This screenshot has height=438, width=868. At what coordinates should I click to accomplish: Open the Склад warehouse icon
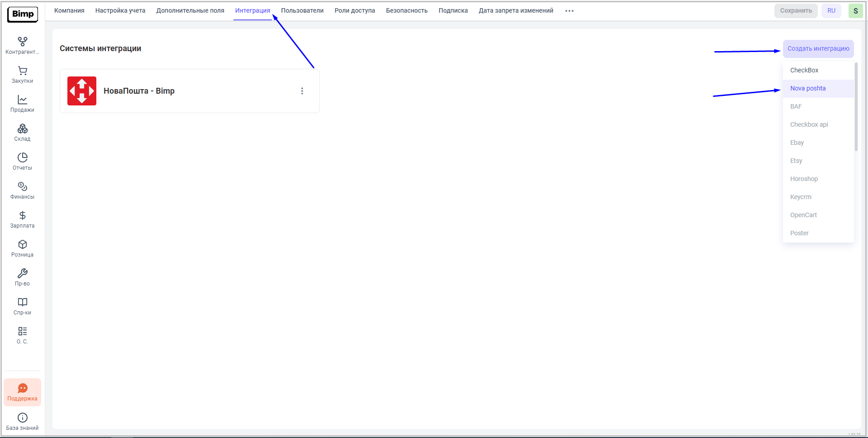point(22,129)
